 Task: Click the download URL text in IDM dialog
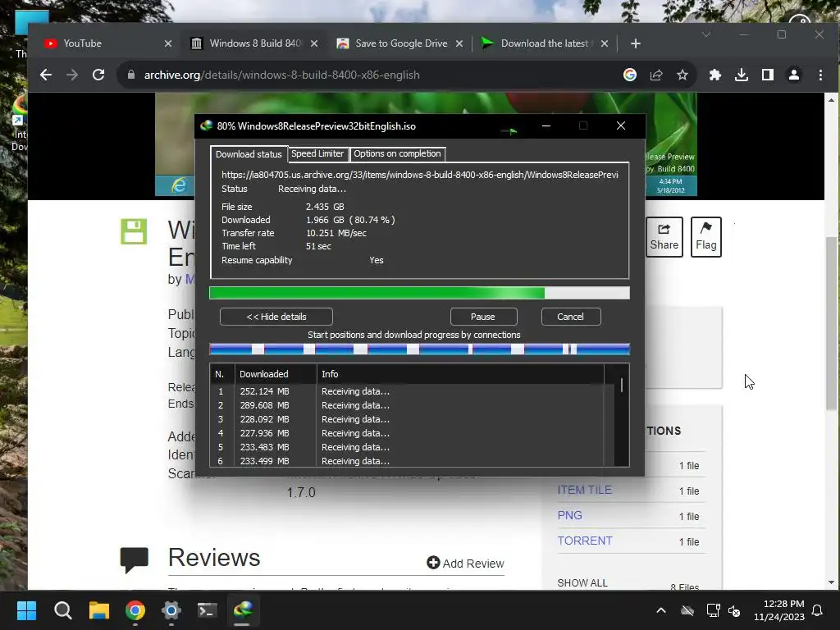click(419, 175)
